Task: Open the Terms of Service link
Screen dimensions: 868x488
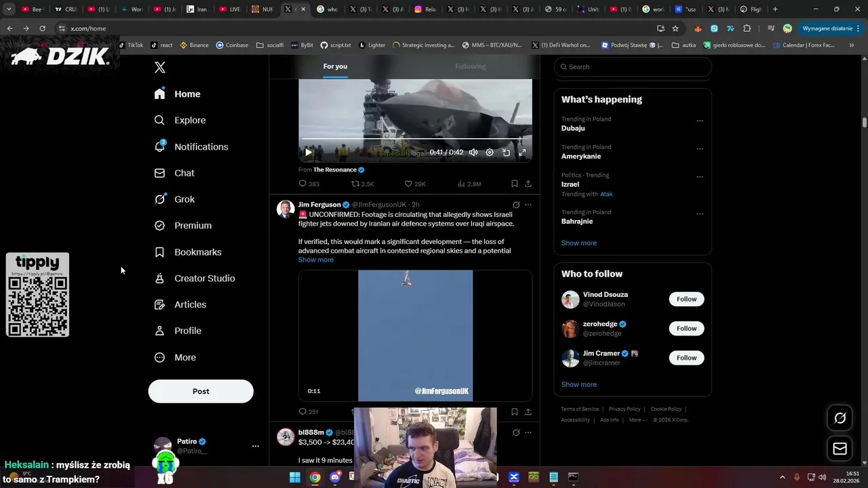Action: (580, 409)
